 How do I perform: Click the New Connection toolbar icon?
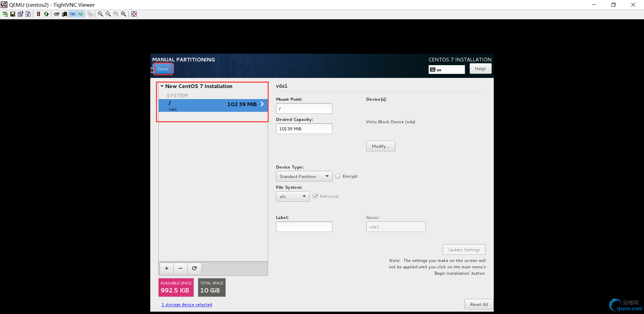click(5, 14)
